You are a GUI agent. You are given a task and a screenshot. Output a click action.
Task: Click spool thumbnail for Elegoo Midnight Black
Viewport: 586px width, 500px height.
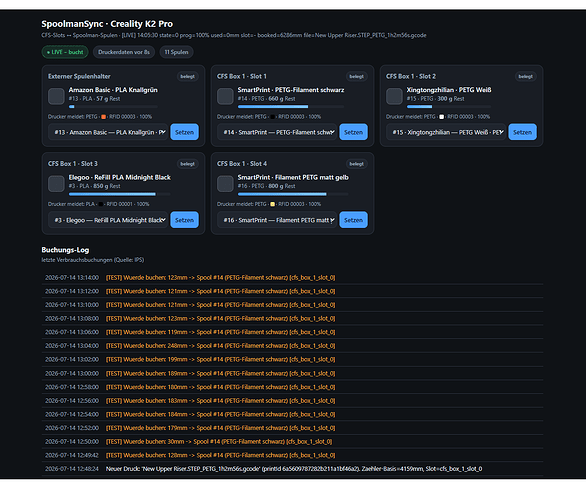56,183
